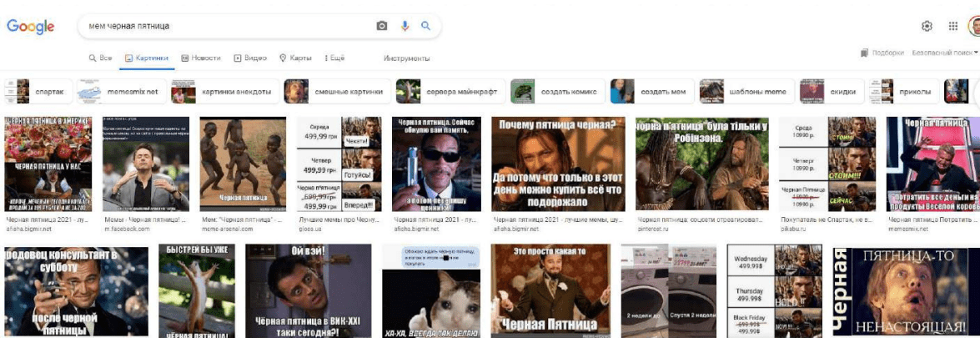Switch to the Все tab
Image resolution: width=980 pixels, height=338 pixels.
(x=101, y=58)
